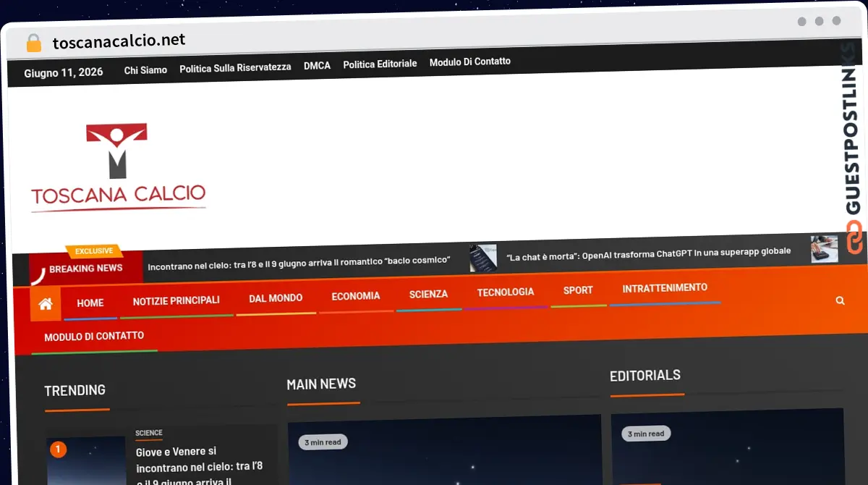The height and width of the screenshot is (485, 868).
Task: Click the EXCLUSIVE badge
Action: pyautogui.click(x=94, y=251)
